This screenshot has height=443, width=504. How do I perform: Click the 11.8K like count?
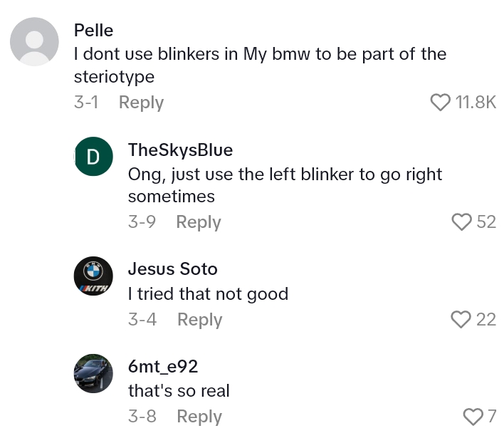point(475,103)
